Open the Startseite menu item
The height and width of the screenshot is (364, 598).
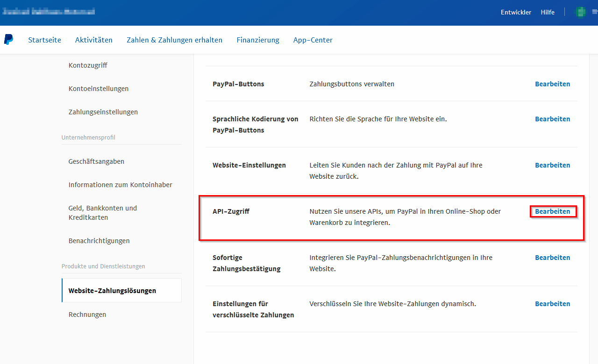coord(44,40)
